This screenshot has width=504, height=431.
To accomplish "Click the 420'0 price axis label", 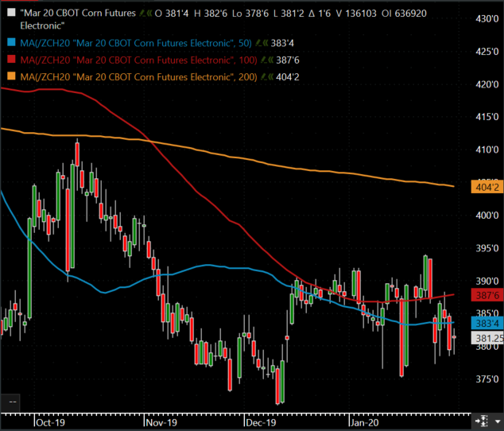I will coord(487,84).
